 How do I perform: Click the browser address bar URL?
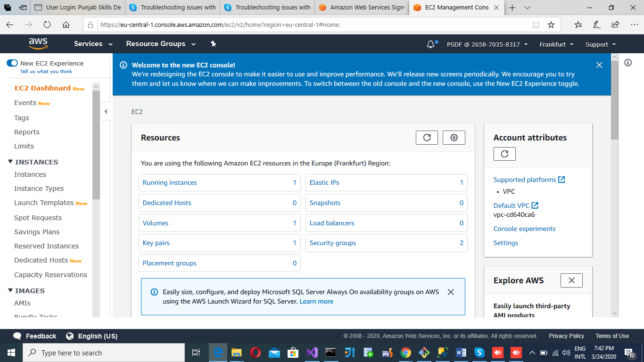[x=220, y=25]
